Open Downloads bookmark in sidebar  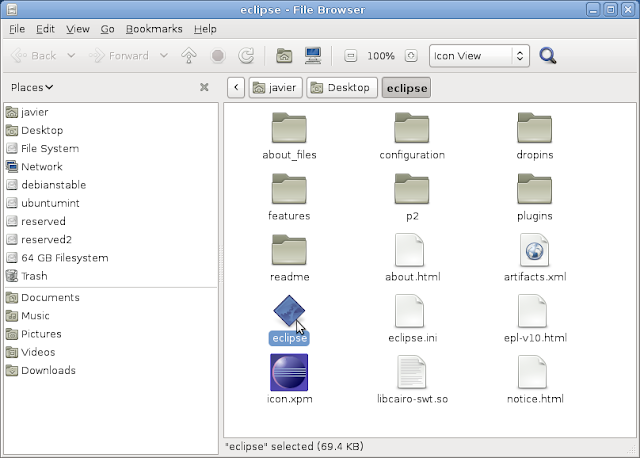tap(110, 371)
